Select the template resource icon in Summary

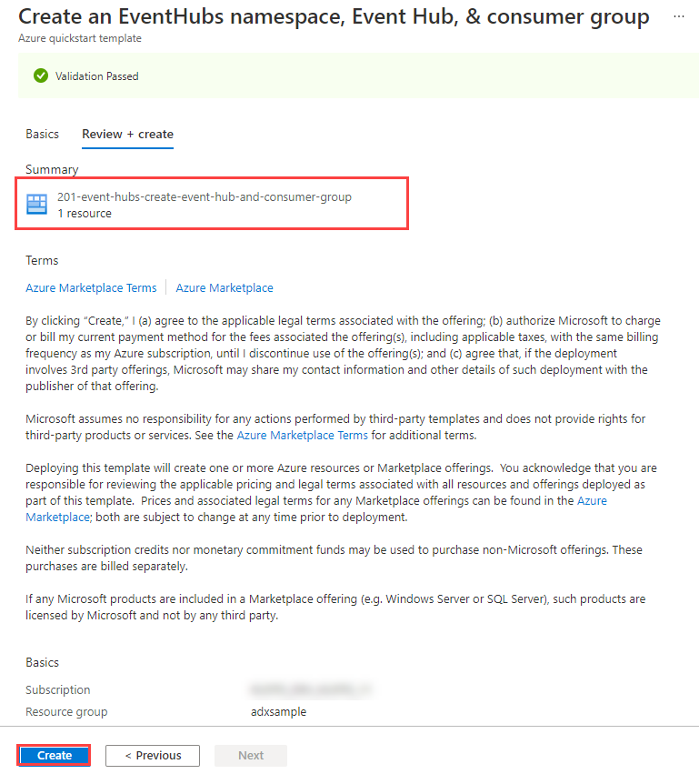[36, 204]
